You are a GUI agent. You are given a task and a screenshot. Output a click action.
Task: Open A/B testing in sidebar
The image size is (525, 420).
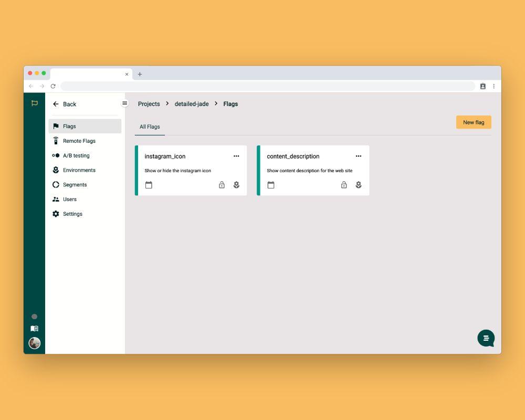click(76, 155)
